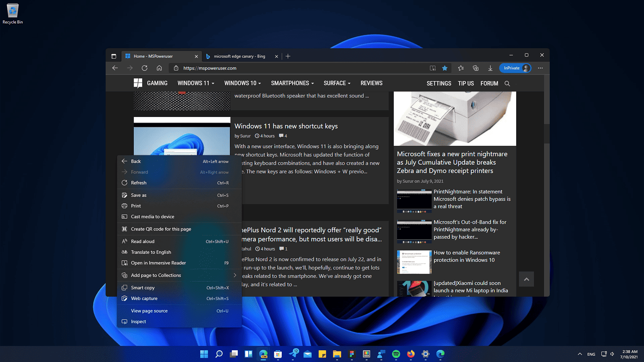Choose Open in Immersive Reader

179,263
